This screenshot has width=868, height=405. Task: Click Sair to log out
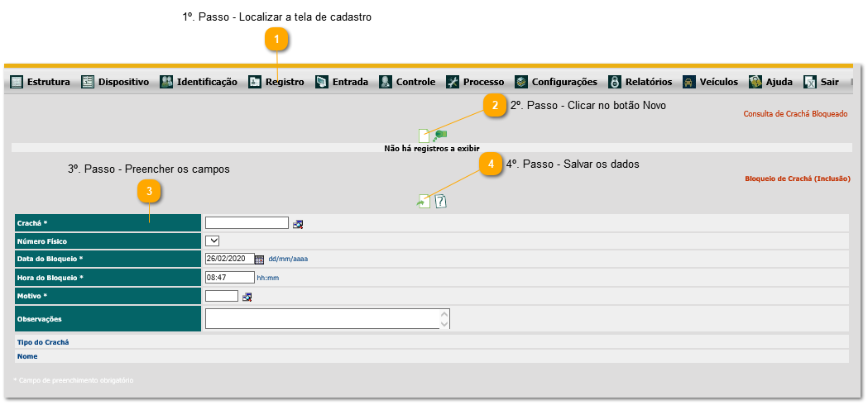coord(830,82)
